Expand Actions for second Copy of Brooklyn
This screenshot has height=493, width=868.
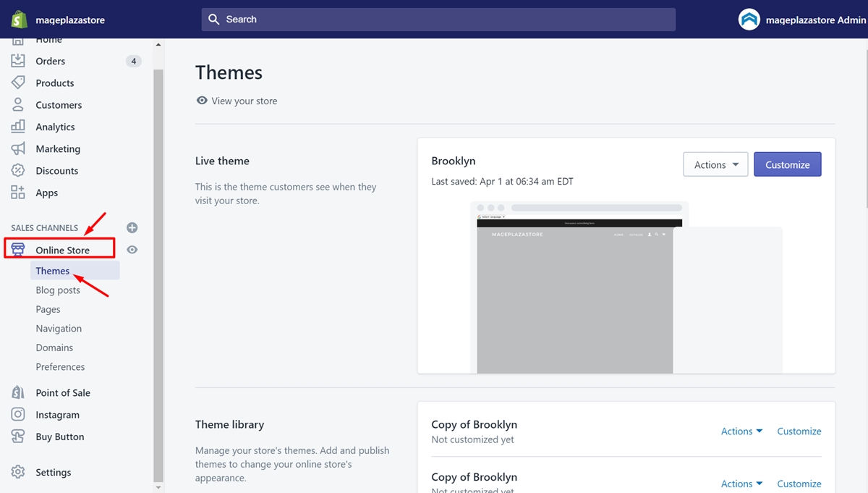pos(741,484)
